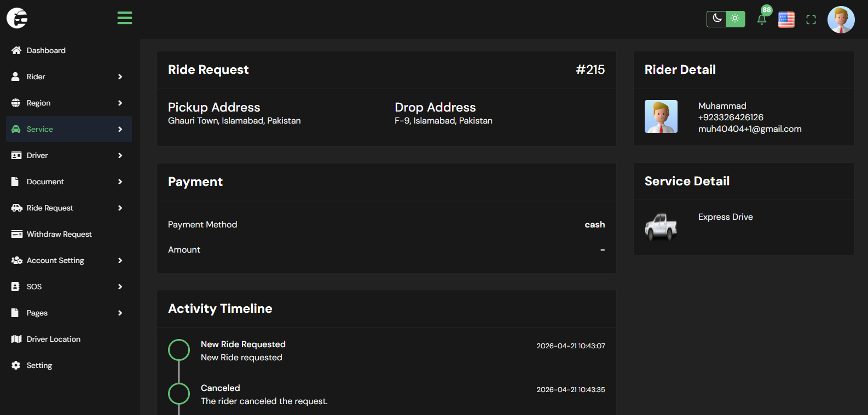The width and height of the screenshot is (868, 415).
Task: Click pickup address Ghauri Town, Islamabad, Pakistan
Action: 234,121
